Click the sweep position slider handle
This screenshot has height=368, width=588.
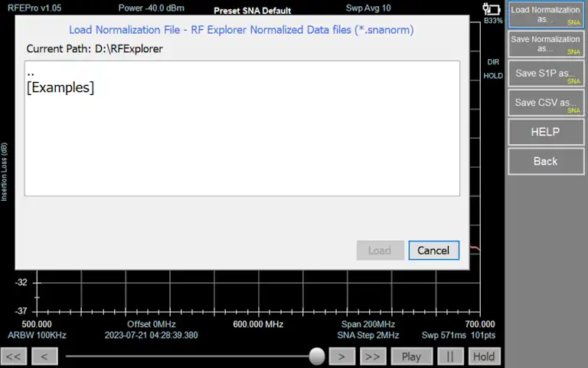pyautogui.click(x=317, y=356)
